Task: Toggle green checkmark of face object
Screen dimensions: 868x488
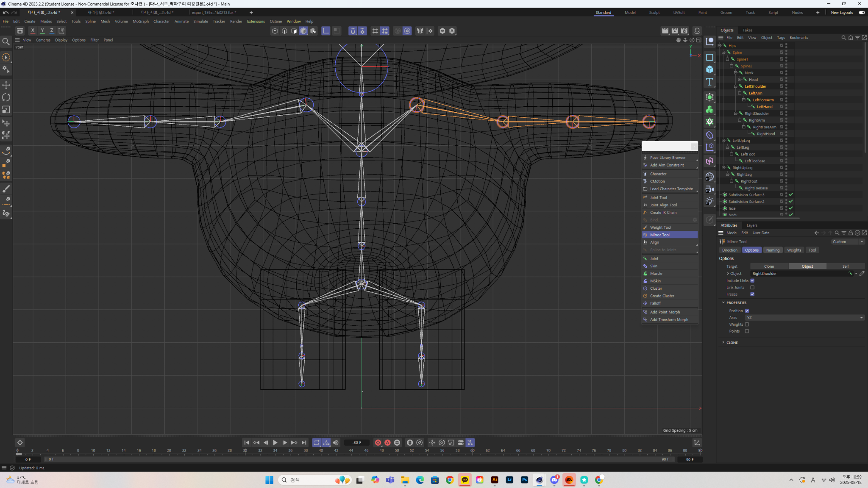Action: click(791, 208)
